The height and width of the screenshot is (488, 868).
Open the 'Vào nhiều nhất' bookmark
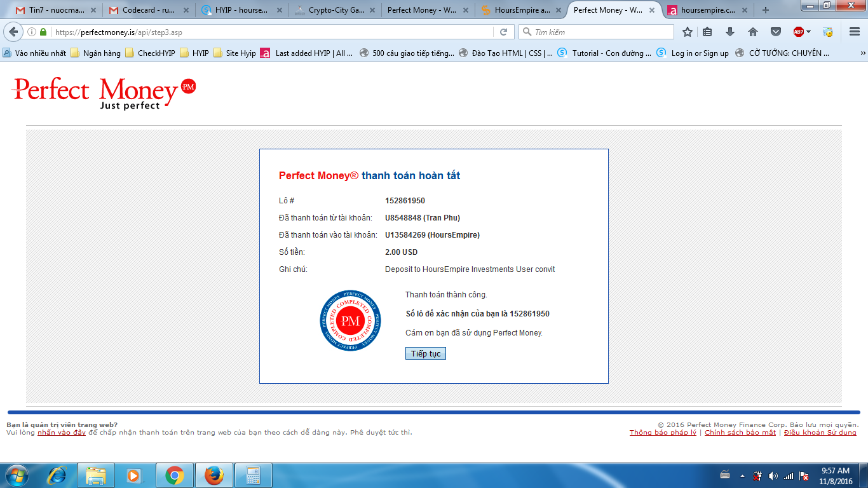pos(35,53)
